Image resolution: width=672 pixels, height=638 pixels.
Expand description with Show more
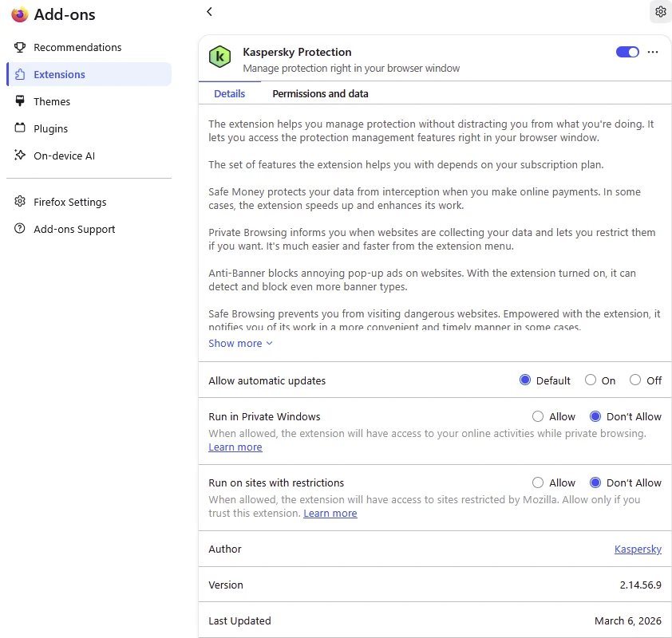pyautogui.click(x=240, y=344)
